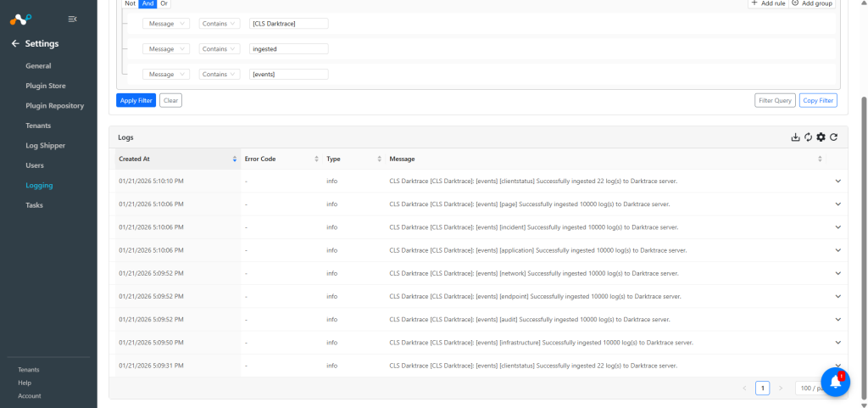Click the Copy Filter button
This screenshot has height=408, width=868.
pos(818,100)
